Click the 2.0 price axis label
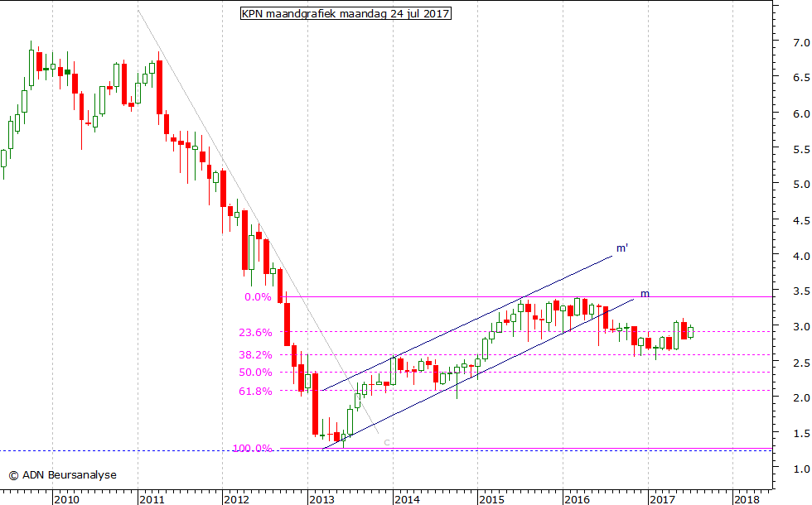812x505 pixels. pos(801,398)
